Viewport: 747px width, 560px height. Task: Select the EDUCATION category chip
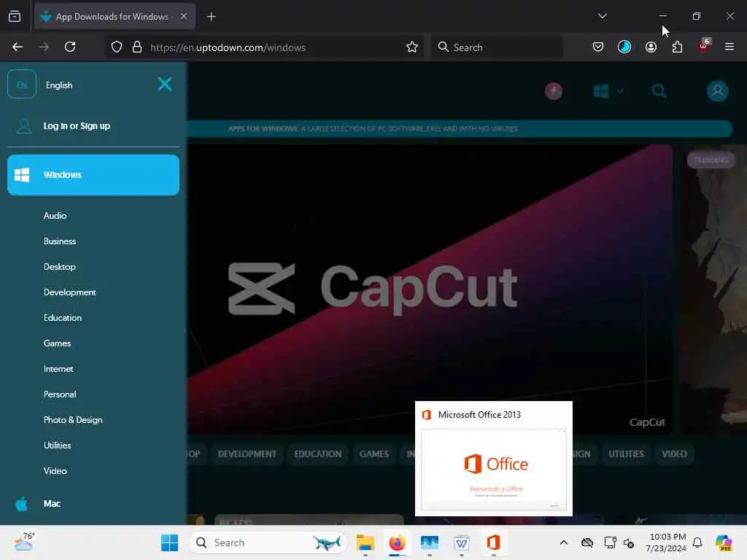coord(318,454)
